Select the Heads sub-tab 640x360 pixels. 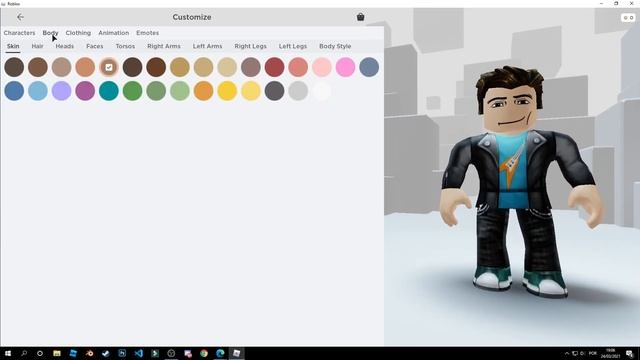pos(64,46)
